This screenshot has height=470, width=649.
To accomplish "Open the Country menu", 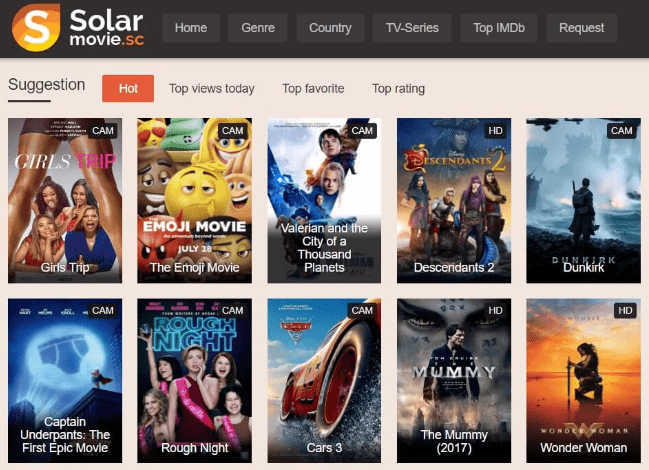I will coord(330,28).
